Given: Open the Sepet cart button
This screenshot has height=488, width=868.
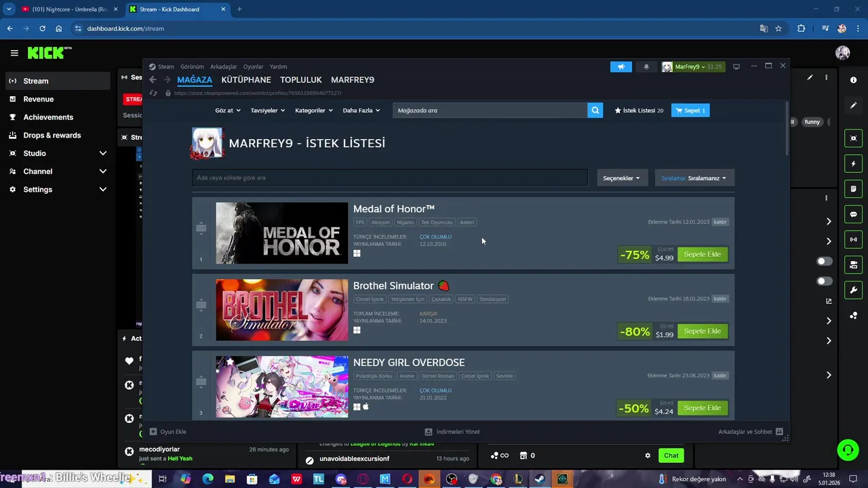Looking at the screenshot, I should coord(690,110).
